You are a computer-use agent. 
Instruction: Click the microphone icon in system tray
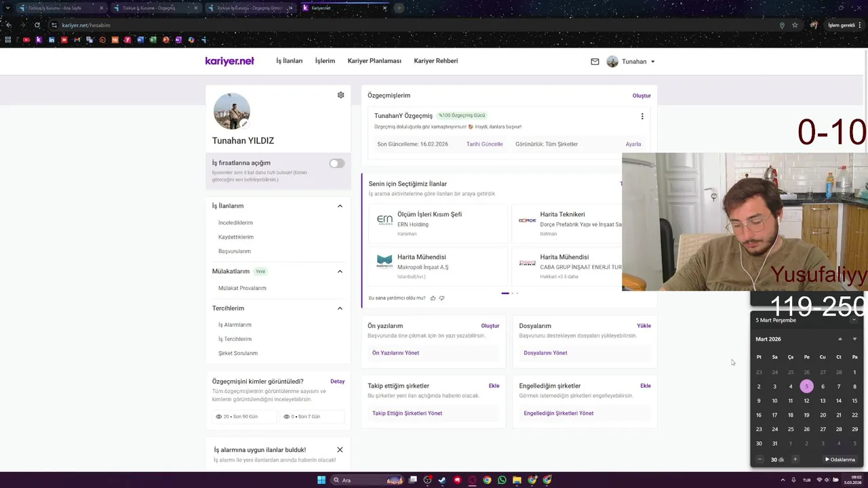[x=793, y=480]
